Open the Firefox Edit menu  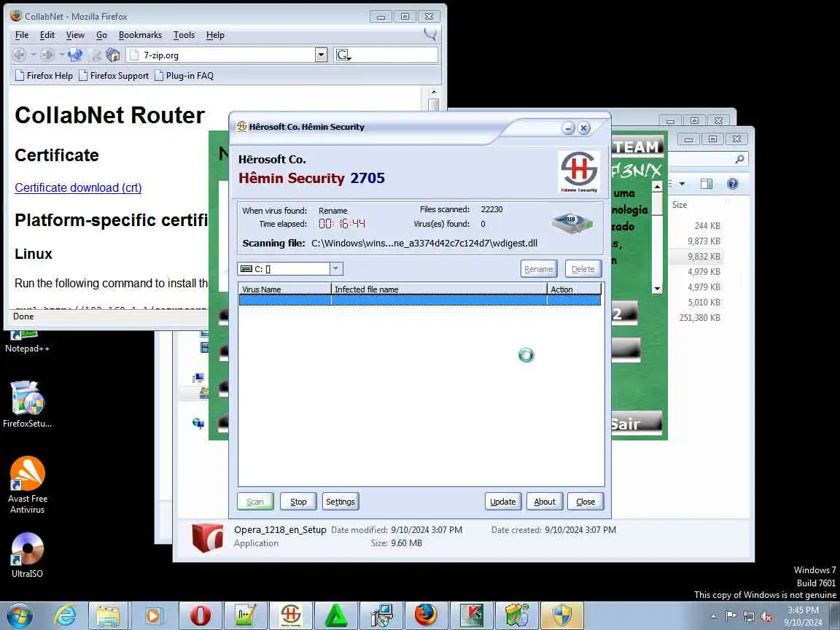[47, 35]
